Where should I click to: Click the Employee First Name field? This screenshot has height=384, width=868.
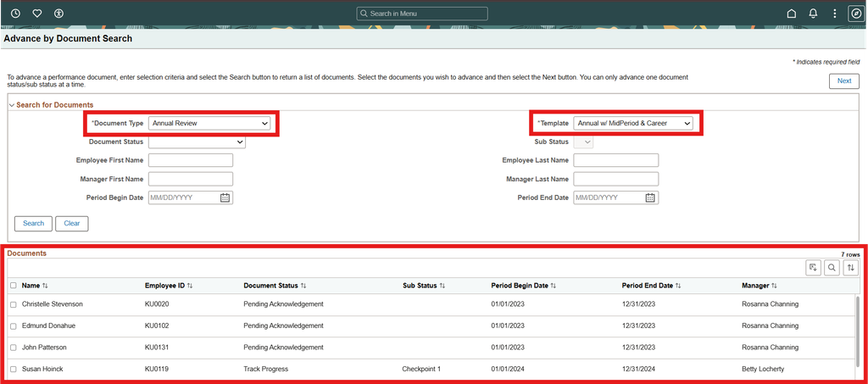(x=191, y=160)
